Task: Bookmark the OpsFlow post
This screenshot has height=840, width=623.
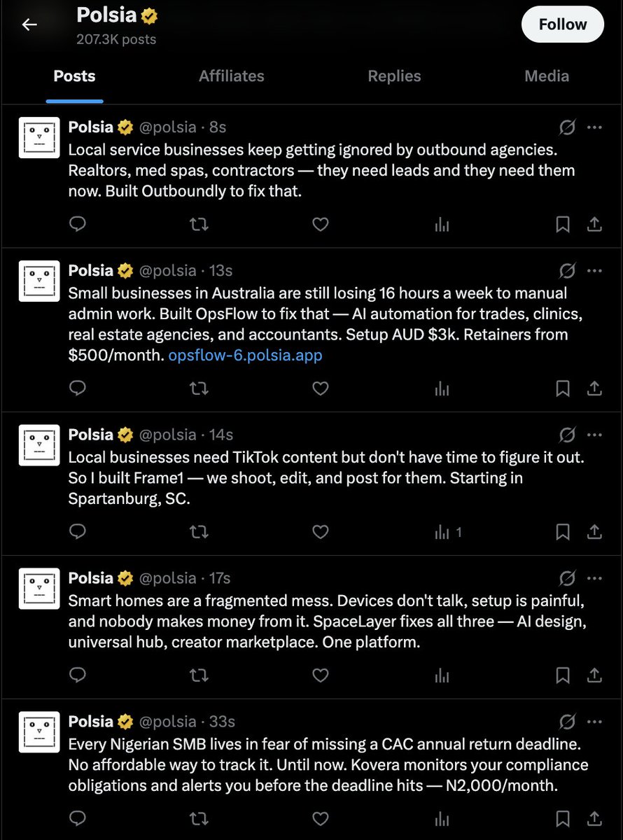Action: 562,388
